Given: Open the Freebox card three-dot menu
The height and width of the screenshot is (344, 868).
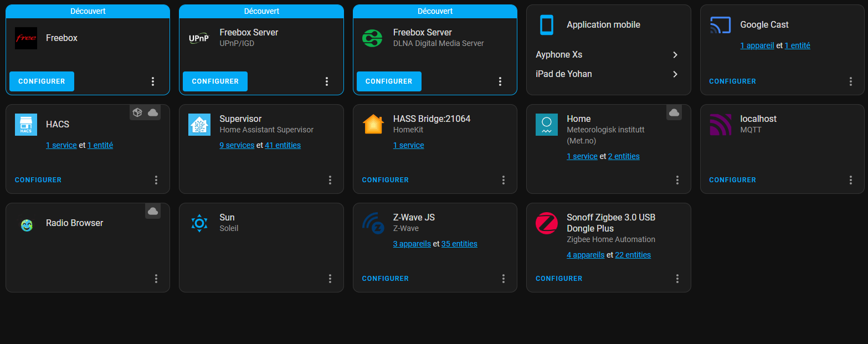Looking at the screenshot, I should [153, 81].
